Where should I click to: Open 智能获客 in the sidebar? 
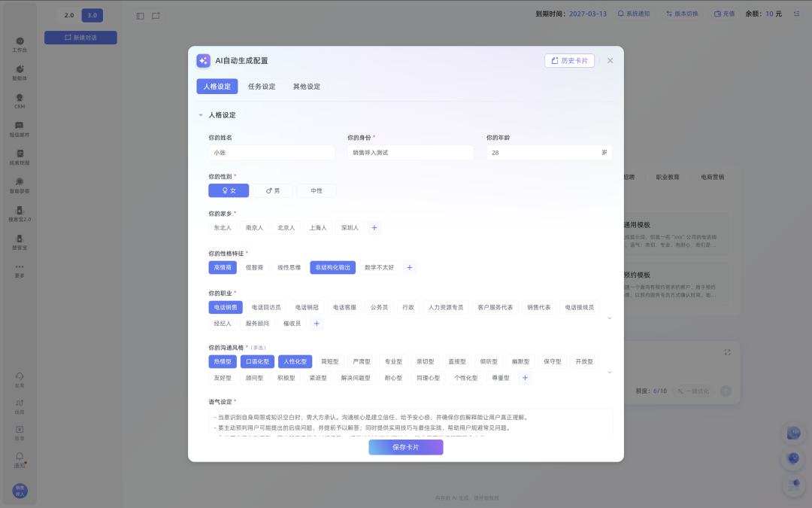[20, 186]
